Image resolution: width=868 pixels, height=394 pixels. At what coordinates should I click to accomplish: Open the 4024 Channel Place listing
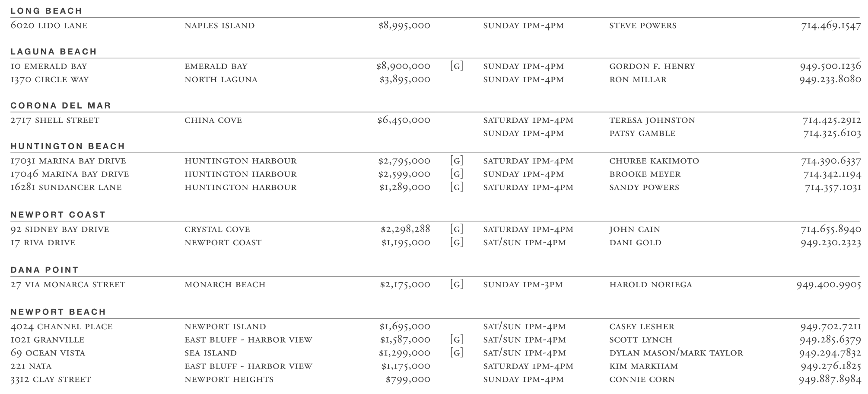[61, 327]
